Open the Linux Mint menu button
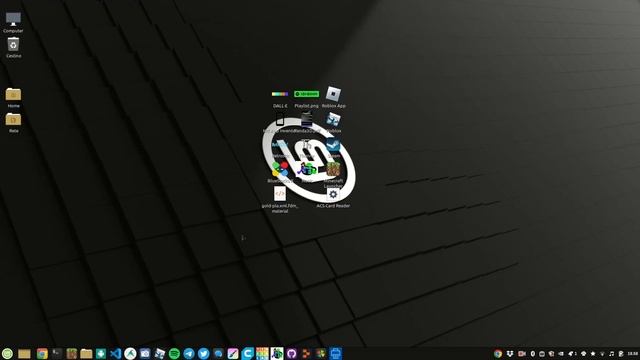This screenshot has width=640, height=360. click(x=7, y=353)
